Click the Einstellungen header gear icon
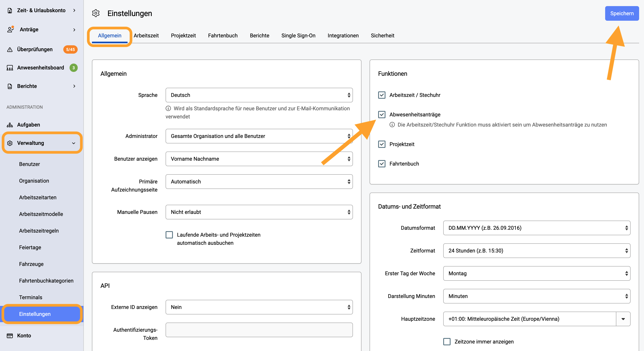The width and height of the screenshot is (644, 351). [96, 13]
